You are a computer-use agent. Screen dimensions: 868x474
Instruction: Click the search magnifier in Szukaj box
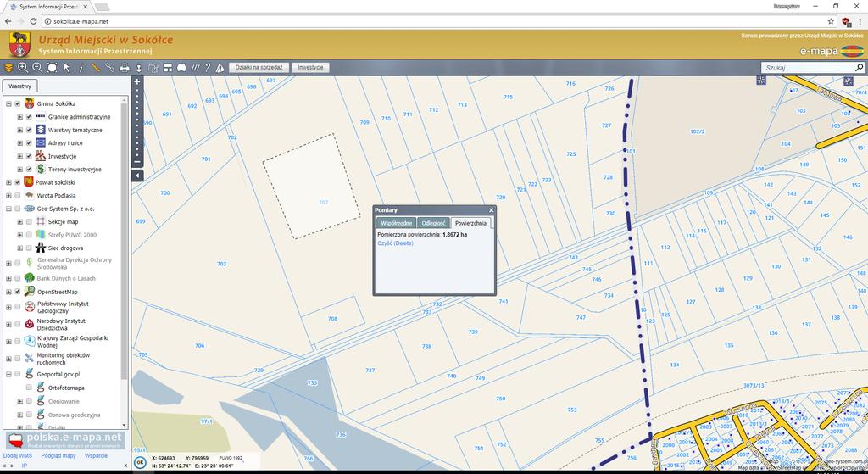click(860, 68)
